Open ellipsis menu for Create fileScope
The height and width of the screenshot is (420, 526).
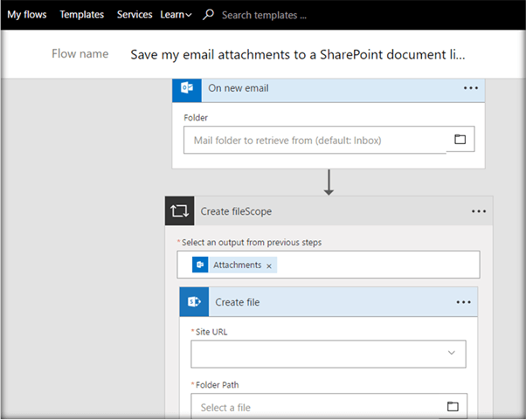479,211
